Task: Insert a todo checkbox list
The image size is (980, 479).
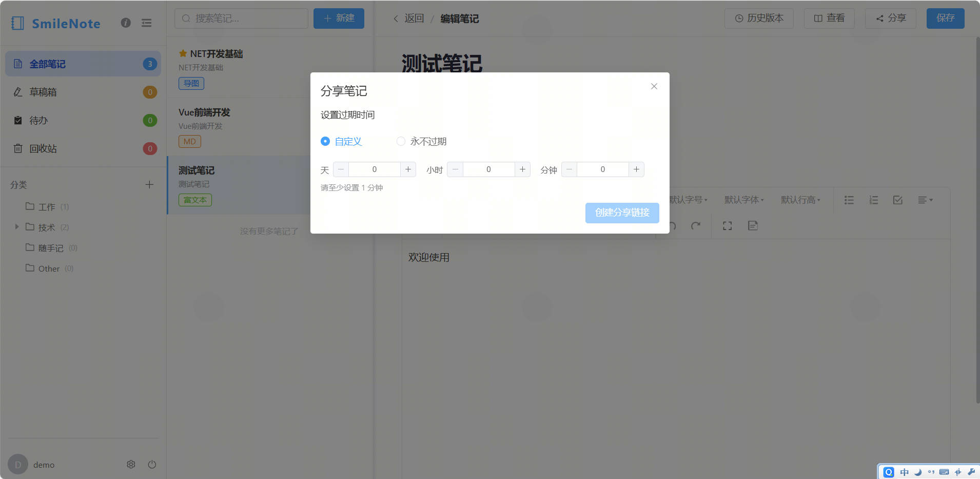Action: [897, 200]
